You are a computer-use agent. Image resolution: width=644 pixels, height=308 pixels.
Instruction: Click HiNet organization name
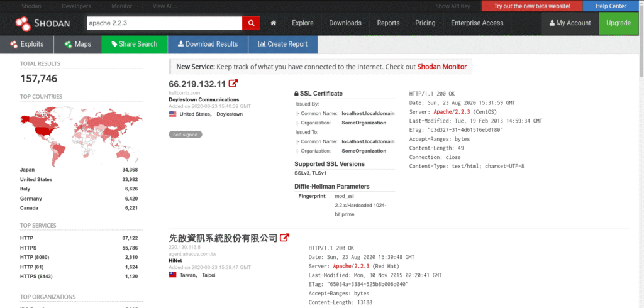coord(175,260)
